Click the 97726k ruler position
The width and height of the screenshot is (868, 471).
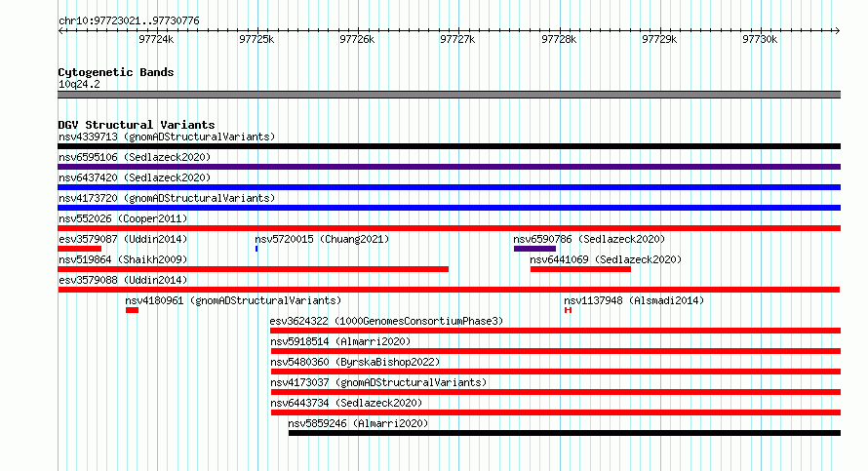click(357, 39)
